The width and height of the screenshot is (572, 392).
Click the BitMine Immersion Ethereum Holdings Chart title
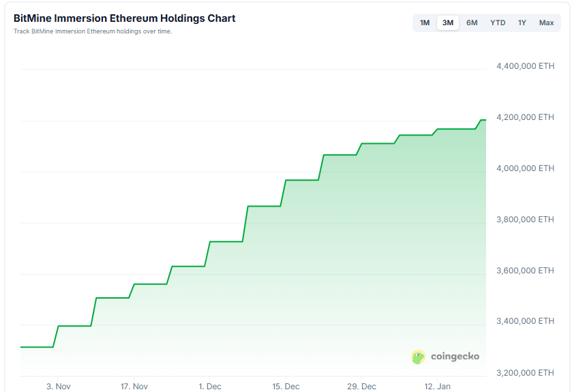coord(125,18)
